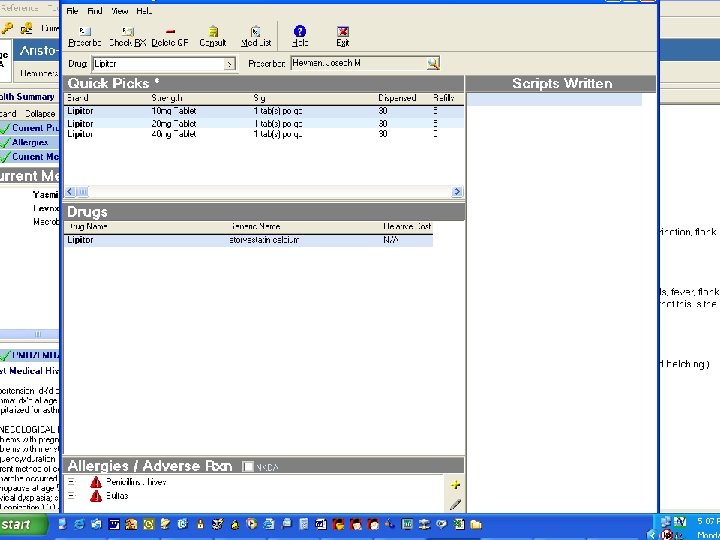
Task: Click the Check RX toolbar icon
Action: pos(128,31)
